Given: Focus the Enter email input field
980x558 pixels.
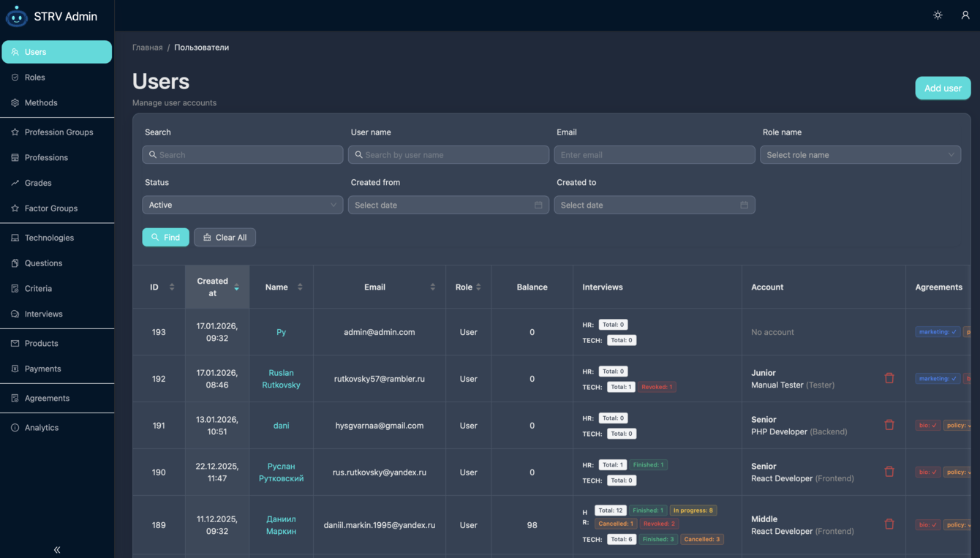Looking at the screenshot, I should [x=654, y=155].
